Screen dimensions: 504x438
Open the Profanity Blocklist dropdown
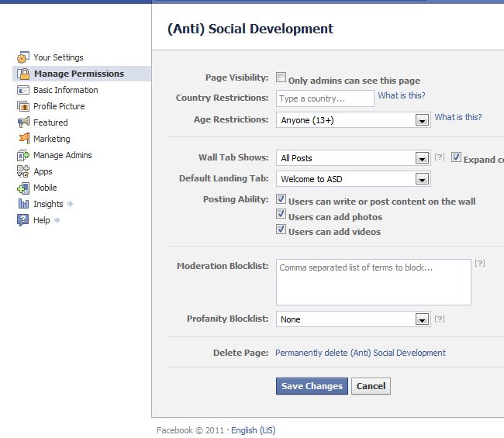(x=354, y=319)
